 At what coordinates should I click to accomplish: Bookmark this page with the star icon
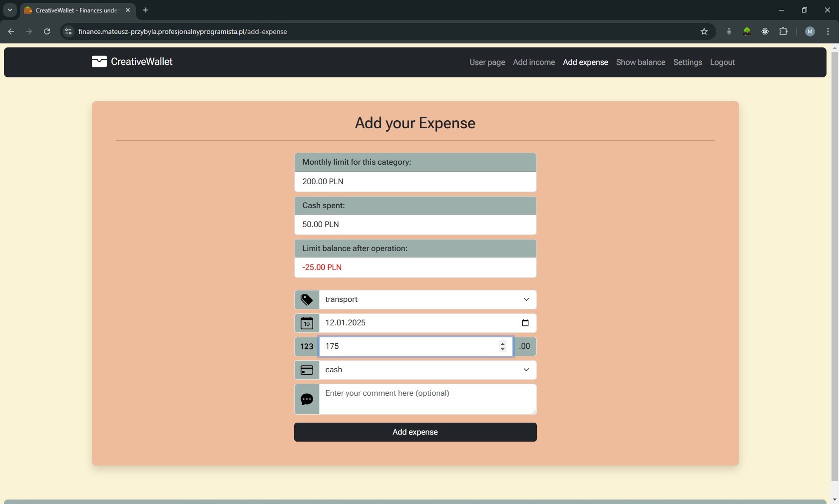[704, 31]
